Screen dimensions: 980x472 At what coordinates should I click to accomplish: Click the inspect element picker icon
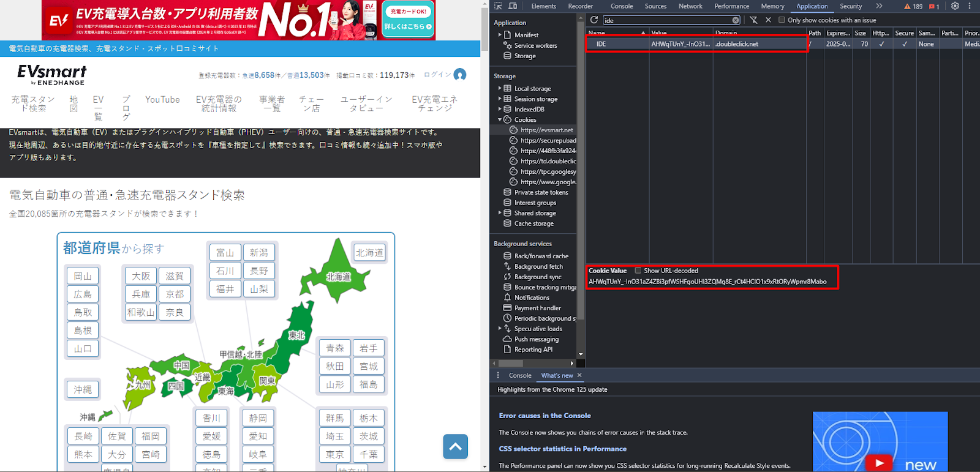pyautogui.click(x=498, y=6)
